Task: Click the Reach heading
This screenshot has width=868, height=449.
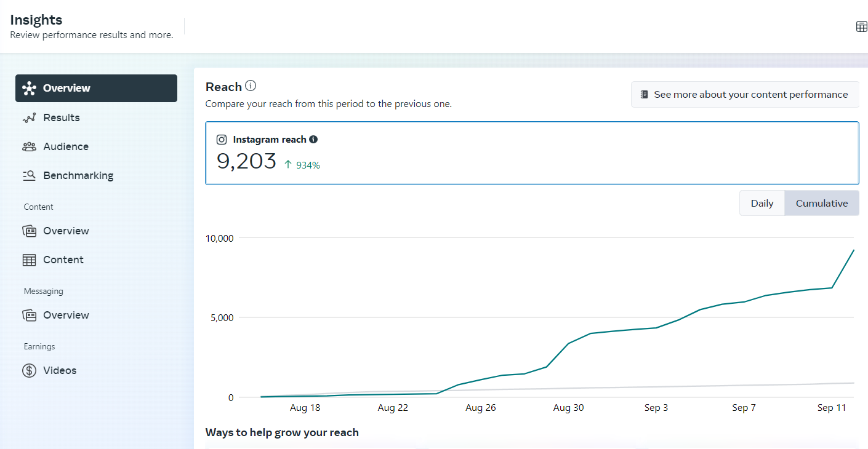Action: [223, 87]
